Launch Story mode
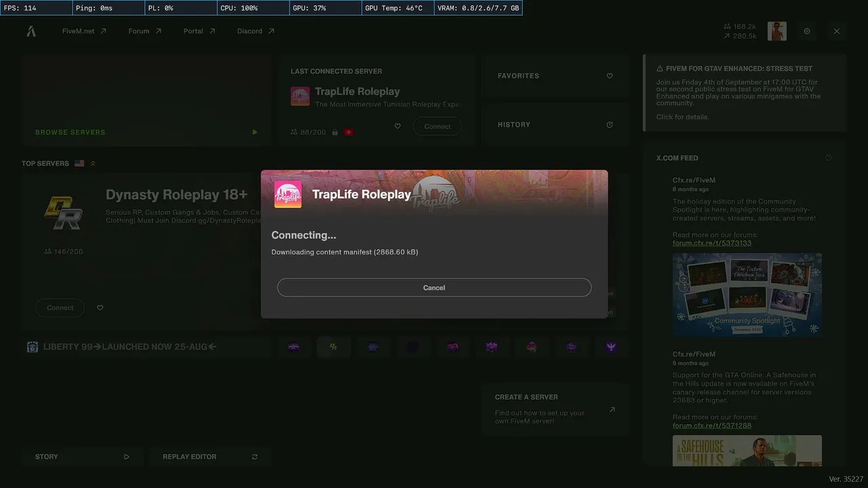The height and width of the screenshot is (488, 868). [83, 457]
